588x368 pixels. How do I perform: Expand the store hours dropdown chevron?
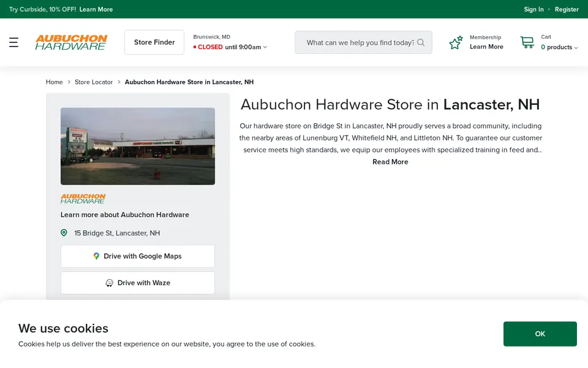click(265, 47)
